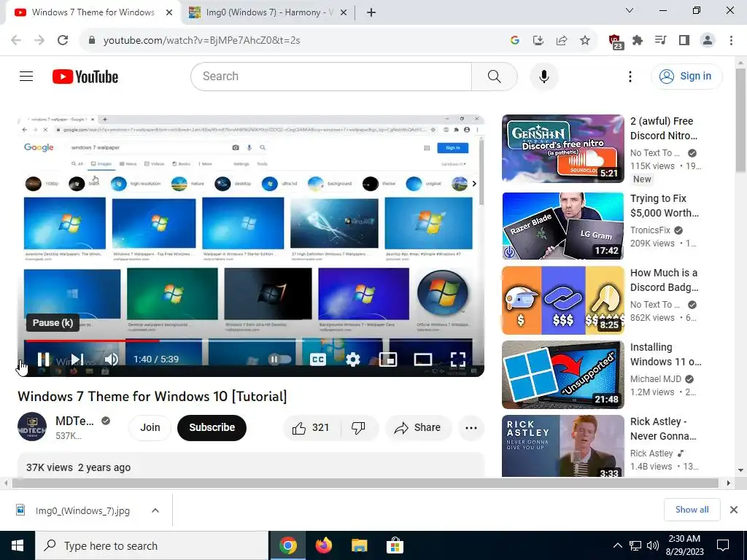The height and width of the screenshot is (560, 747).
Task: Open Chrome profile avatar
Action: (708, 41)
